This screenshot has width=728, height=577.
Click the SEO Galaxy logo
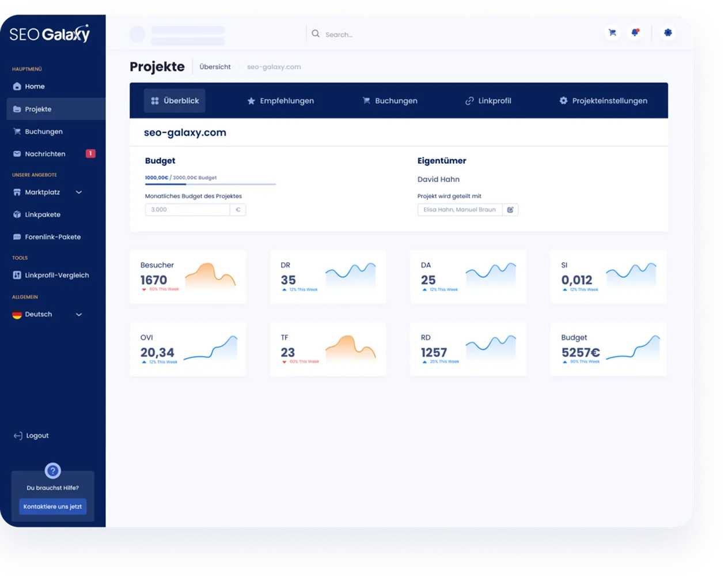[x=50, y=33]
